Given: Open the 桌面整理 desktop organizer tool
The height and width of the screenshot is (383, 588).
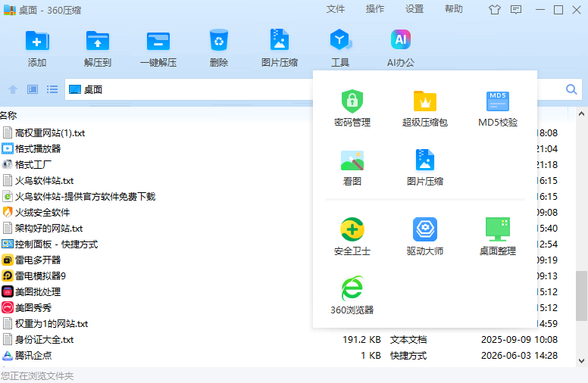Looking at the screenshot, I should 498,237.
